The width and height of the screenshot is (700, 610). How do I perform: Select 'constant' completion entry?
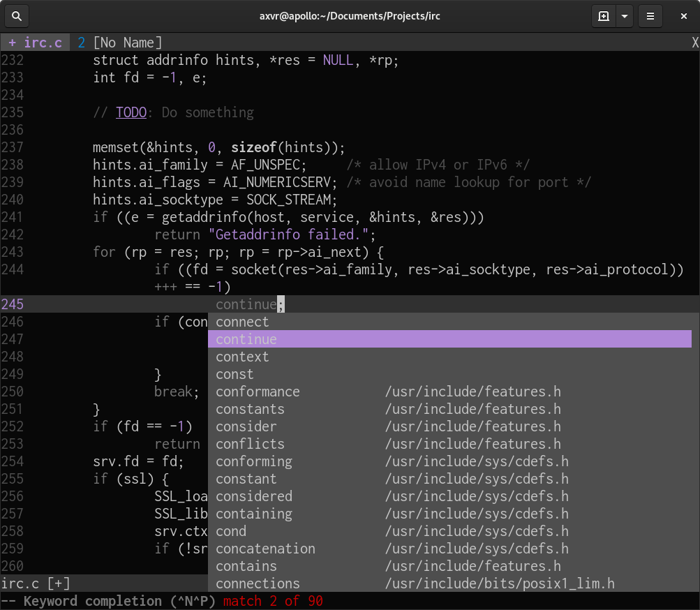[449, 478]
